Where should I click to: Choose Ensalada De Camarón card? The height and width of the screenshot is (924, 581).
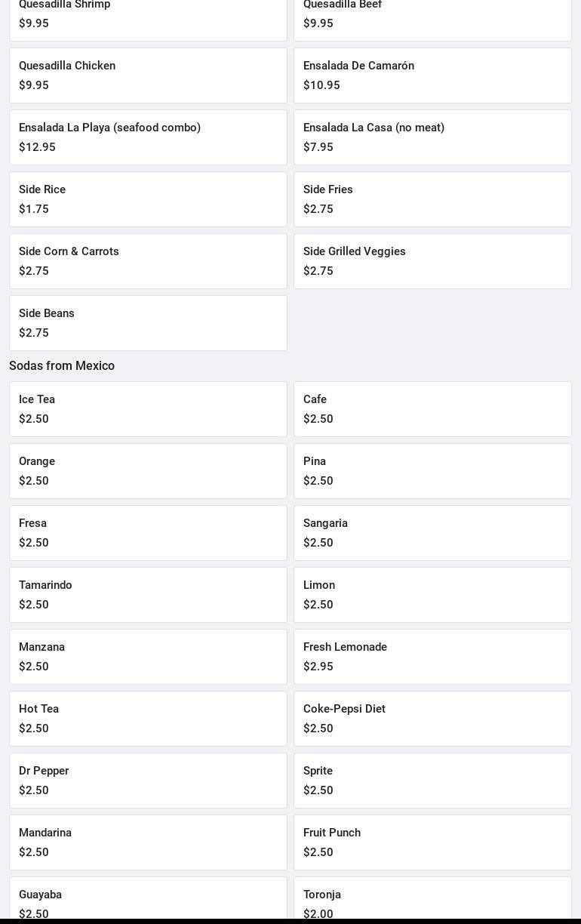click(x=432, y=75)
